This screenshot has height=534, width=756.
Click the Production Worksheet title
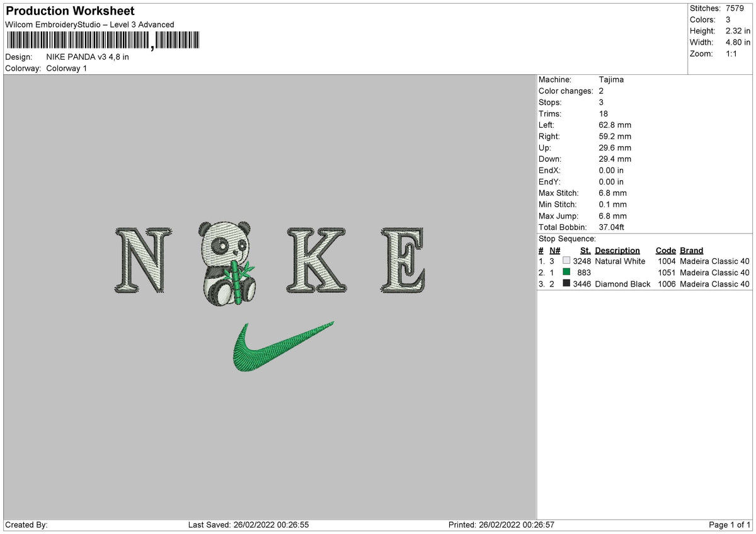point(69,11)
